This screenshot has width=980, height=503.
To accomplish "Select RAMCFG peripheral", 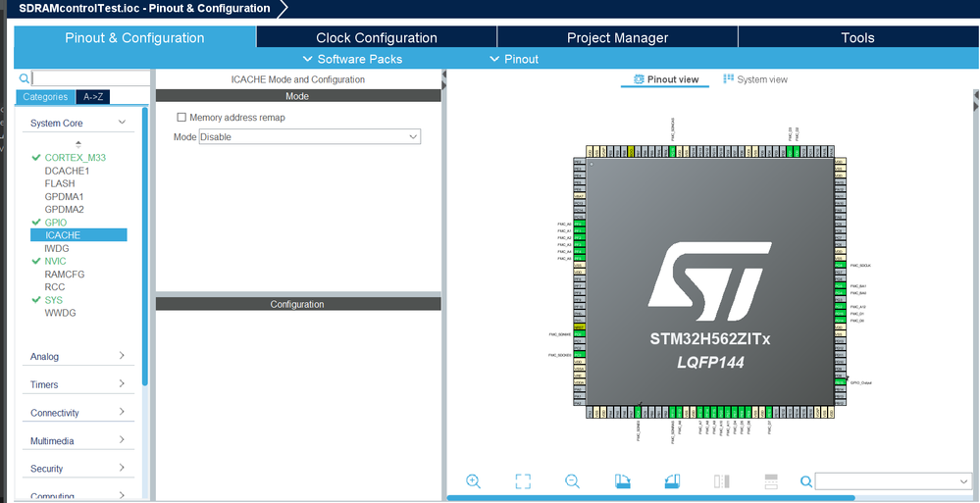I will point(65,275).
